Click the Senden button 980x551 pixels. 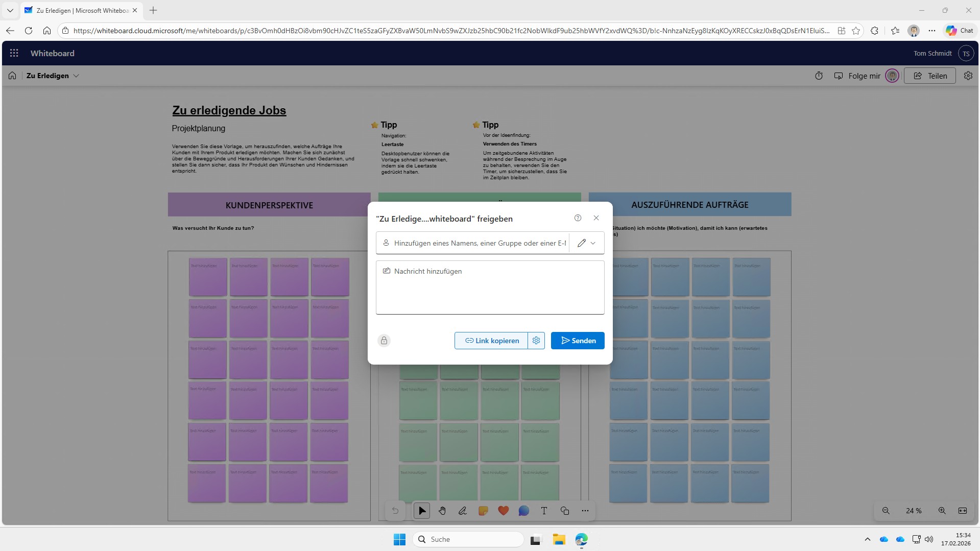pos(578,341)
